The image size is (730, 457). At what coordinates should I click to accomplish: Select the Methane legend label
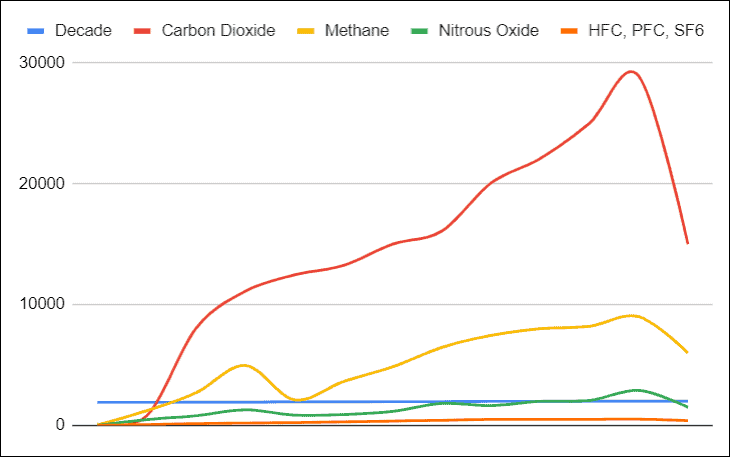click(357, 31)
